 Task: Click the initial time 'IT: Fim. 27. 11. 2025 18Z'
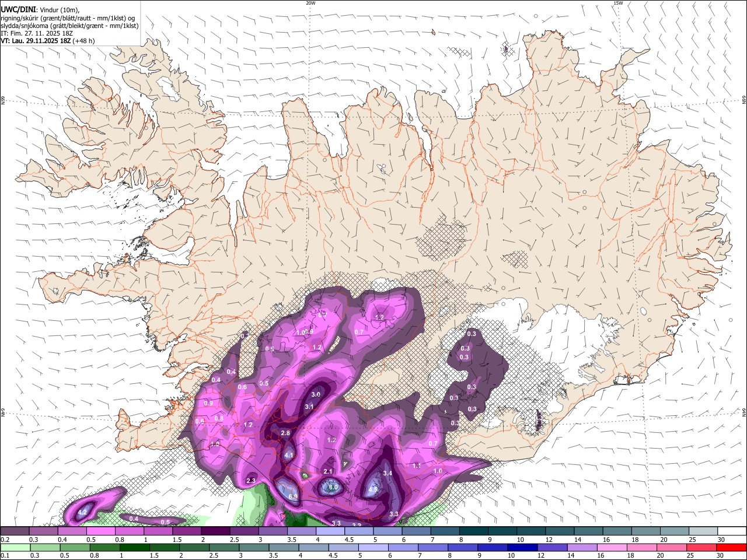point(36,33)
